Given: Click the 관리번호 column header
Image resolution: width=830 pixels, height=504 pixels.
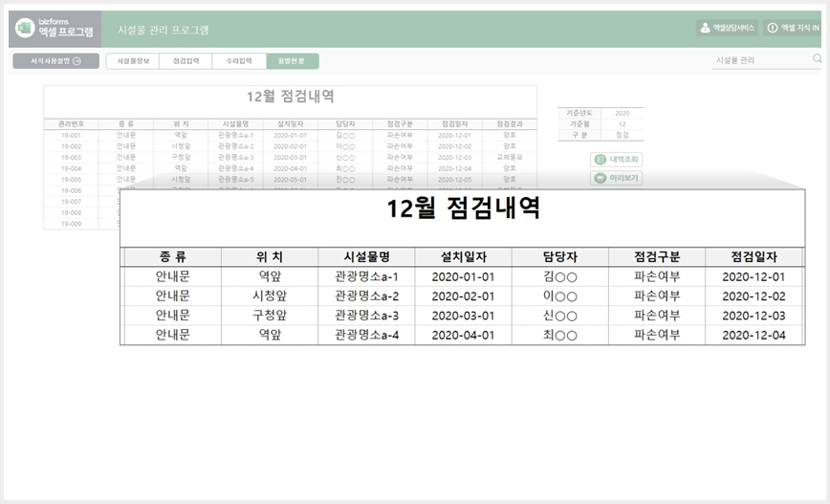Looking at the screenshot, I should point(71,124).
